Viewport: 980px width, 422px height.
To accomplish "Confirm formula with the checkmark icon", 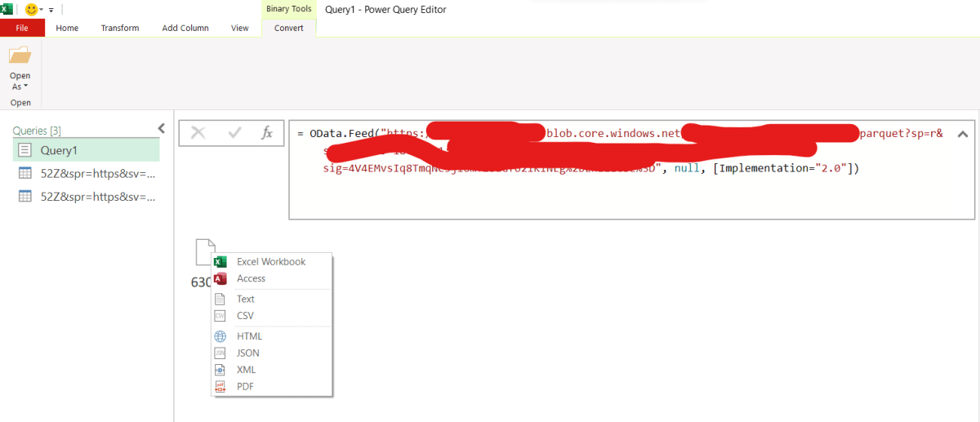I will tap(235, 133).
